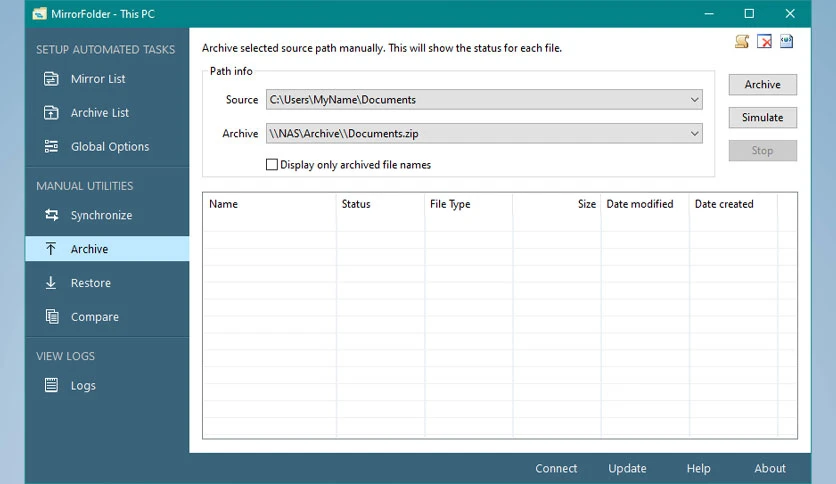The image size is (836, 484).
Task: Minimize the MirrorFolder window
Action: [709, 14]
